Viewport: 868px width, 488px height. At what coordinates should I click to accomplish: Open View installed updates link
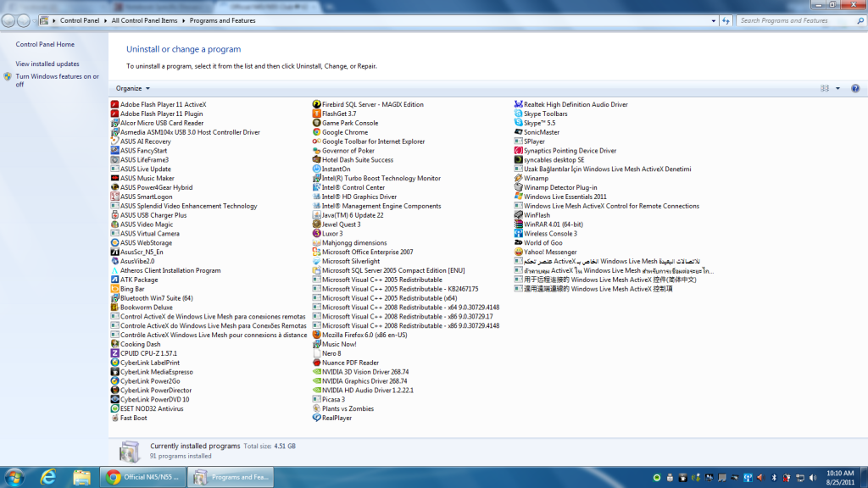pyautogui.click(x=47, y=64)
